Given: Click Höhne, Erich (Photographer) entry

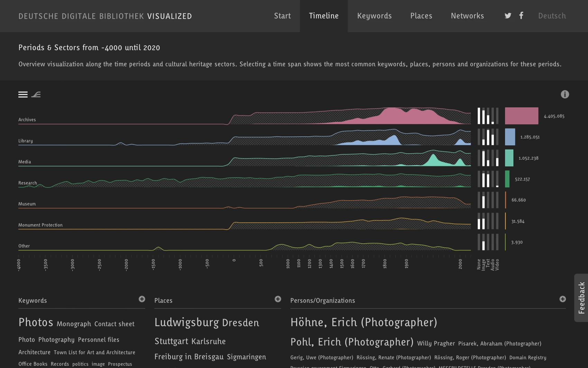Looking at the screenshot, I should pos(364,322).
